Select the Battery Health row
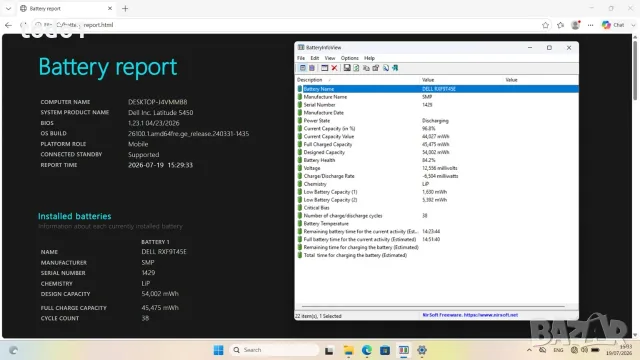Screen dimensions: 640x360 437,160
